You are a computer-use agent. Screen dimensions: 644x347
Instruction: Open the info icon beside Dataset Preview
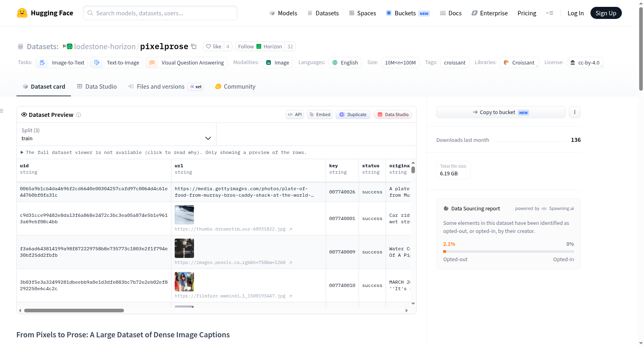[78, 115]
